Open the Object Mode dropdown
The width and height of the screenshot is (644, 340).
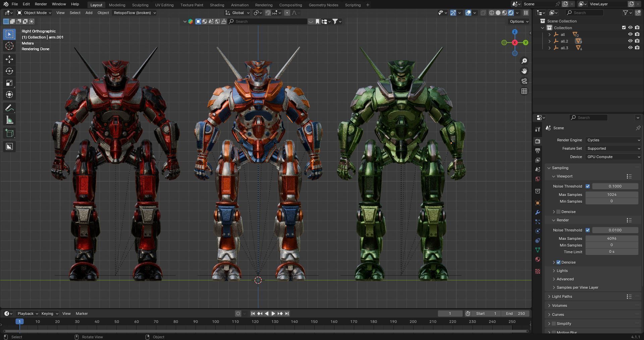click(x=34, y=13)
